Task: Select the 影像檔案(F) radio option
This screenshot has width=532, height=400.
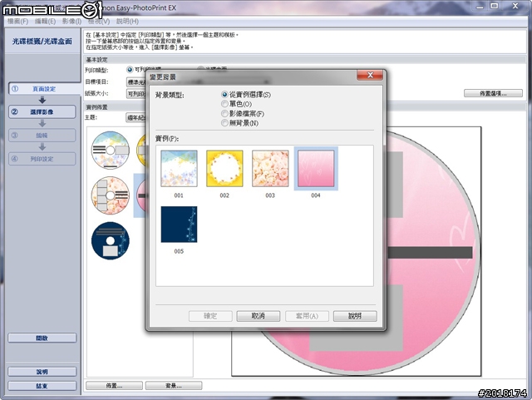Action: [243, 113]
